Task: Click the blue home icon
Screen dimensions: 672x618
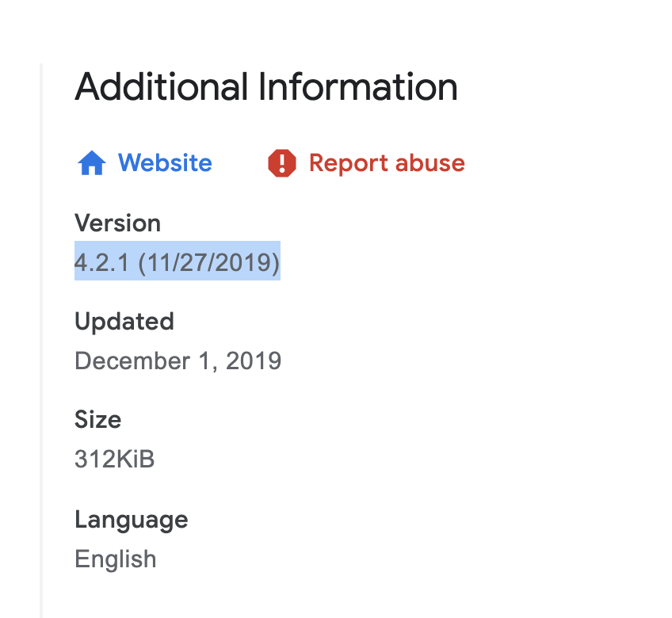Action: tap(92, 163)
